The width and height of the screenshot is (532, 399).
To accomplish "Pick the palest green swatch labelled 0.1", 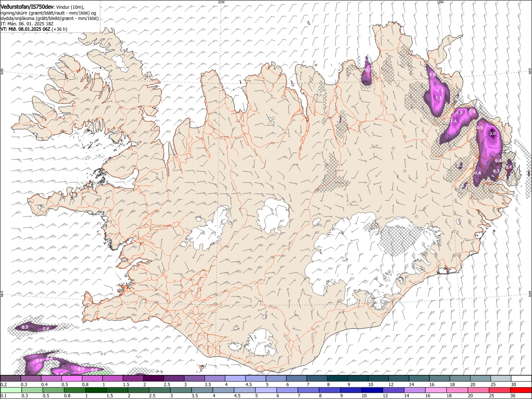I will [x=10, y=390].
